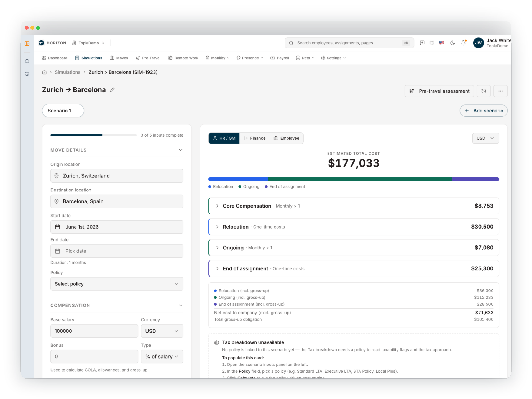The height and width of the screenshot is (399, 532).
Task: Open the salary Currency USD dropdown
Action: 162,331
